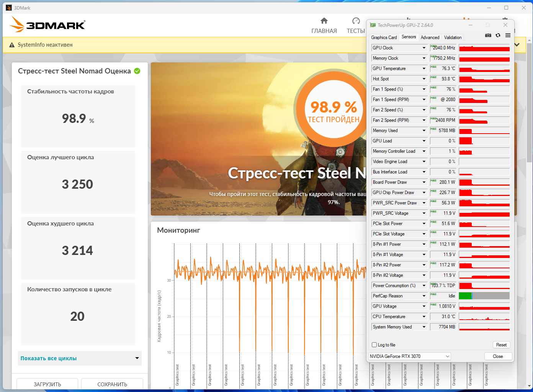Click the worst loop score 3 214
This screenshot has width=533, height=392.
click(x=77, y=251)
